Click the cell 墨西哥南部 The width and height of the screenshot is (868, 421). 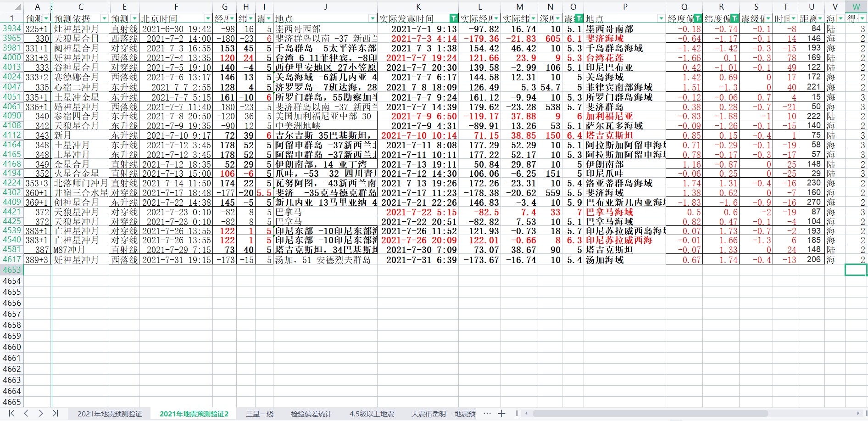tap(625, 29)
